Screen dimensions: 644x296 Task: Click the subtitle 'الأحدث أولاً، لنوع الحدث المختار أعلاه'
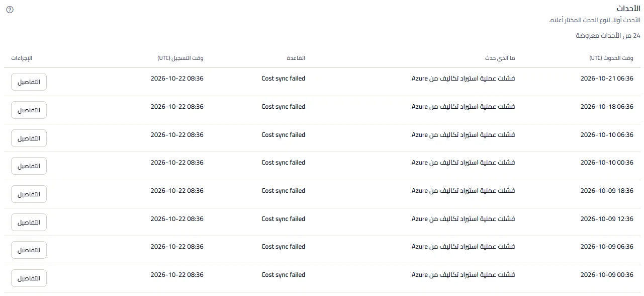click(x=594, y=20)
